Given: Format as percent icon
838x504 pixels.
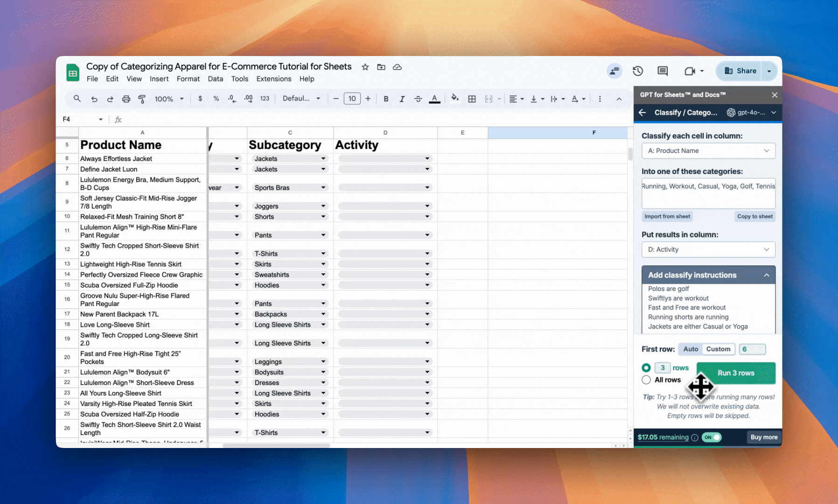Looking at the screenshot, I should coord(216,98).
